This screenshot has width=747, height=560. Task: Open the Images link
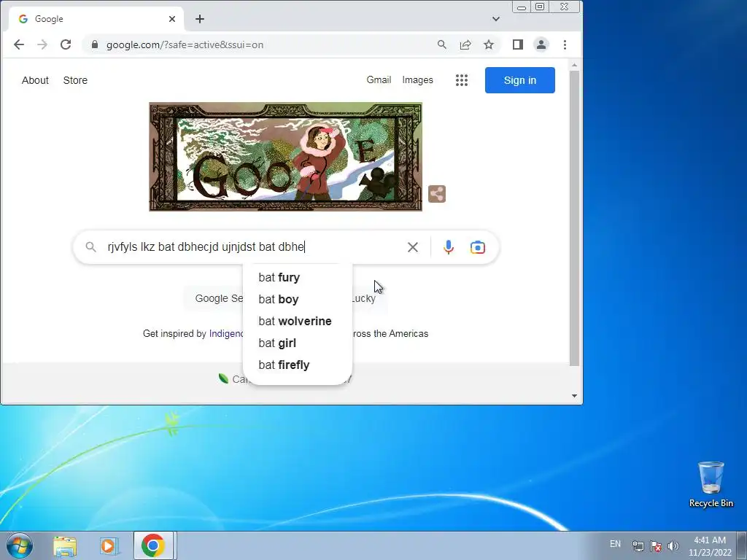point(417,80)
